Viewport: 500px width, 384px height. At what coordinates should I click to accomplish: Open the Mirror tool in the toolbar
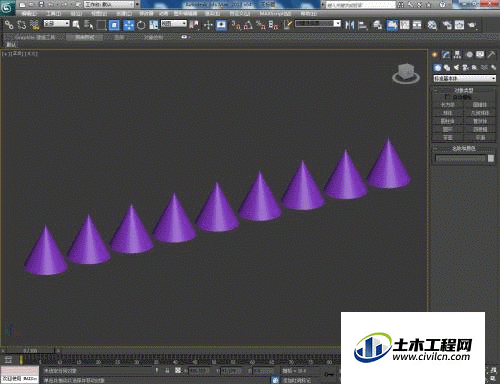(x=349, y=25)
